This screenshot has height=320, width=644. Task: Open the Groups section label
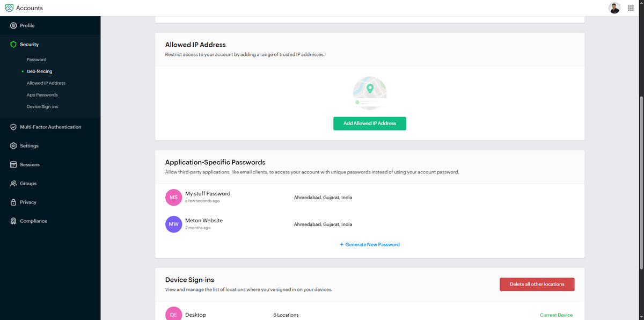[28, 184]
